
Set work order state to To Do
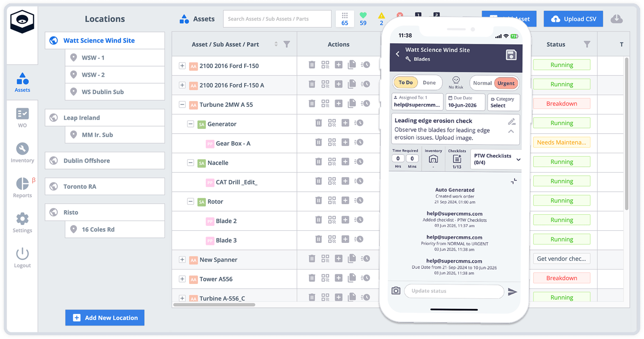coord(406,83)
